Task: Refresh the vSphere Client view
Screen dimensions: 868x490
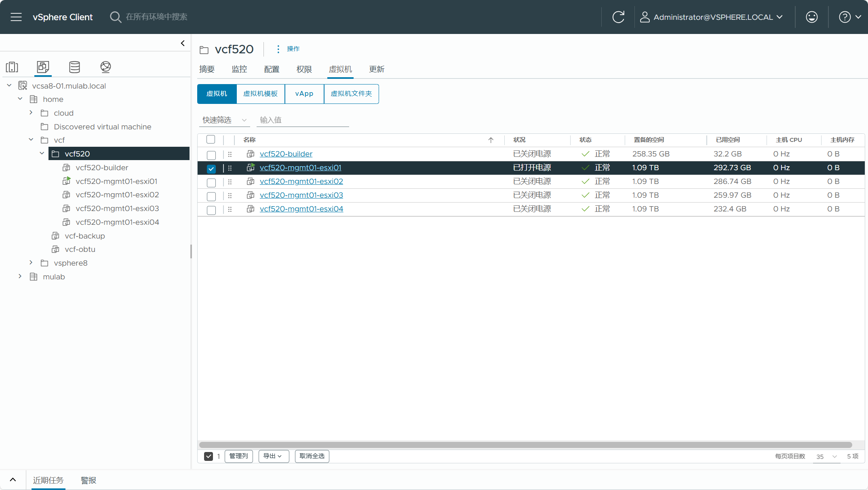Action: click(x=618, y=17)
